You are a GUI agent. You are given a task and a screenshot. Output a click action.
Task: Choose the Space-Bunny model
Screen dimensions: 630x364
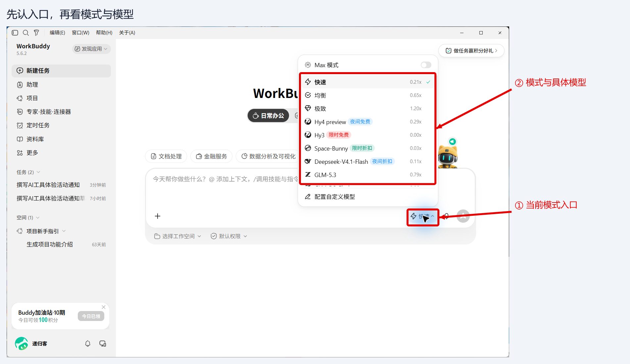point(367,148)
